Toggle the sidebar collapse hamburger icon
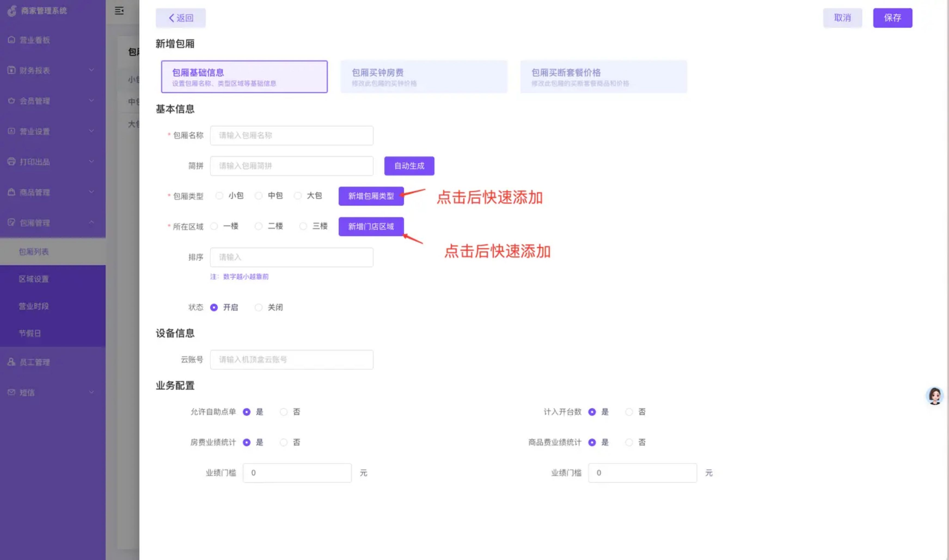The width and height of the screenshot is (949, 560). click(119, 11)
